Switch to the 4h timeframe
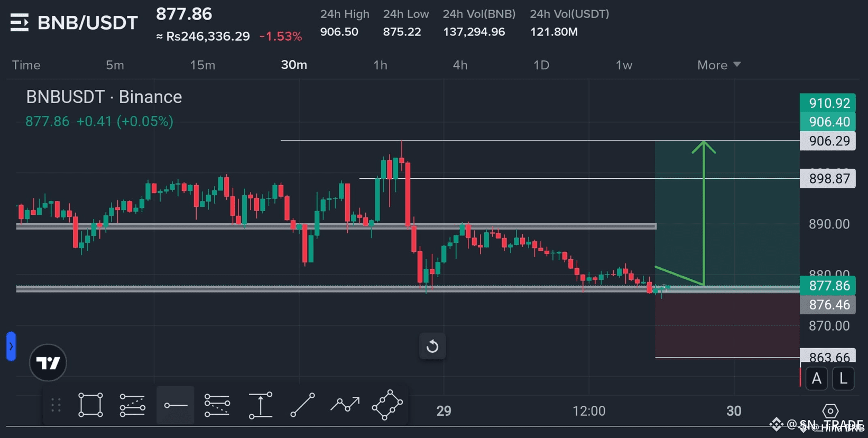 click(x=460, y=65)
